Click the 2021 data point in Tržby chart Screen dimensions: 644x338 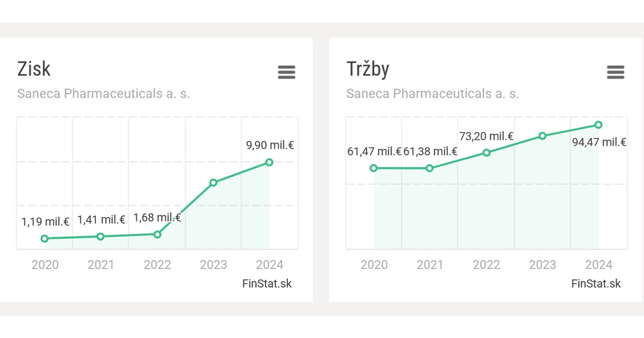tap(429, 168)
